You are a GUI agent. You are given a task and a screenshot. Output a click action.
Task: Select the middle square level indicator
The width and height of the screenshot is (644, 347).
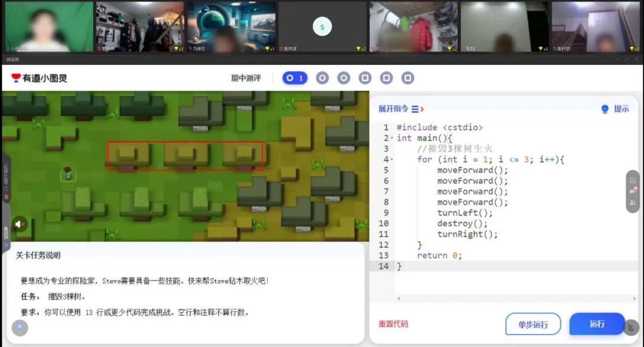tap(386, 78)
